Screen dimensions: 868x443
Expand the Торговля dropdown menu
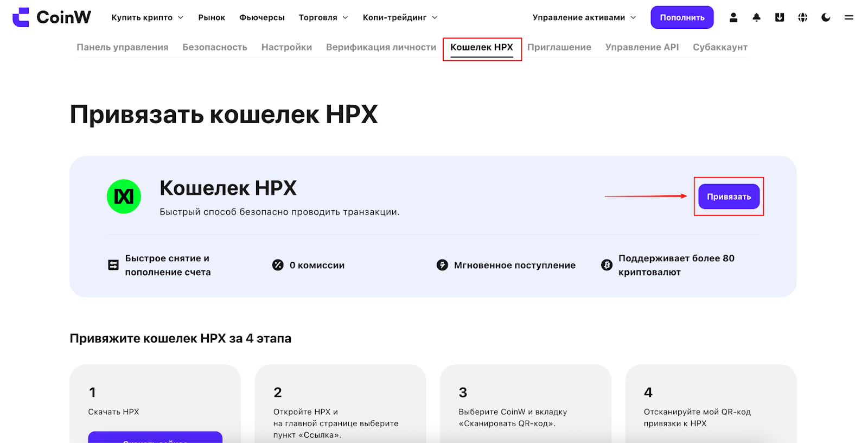(323, 17)
